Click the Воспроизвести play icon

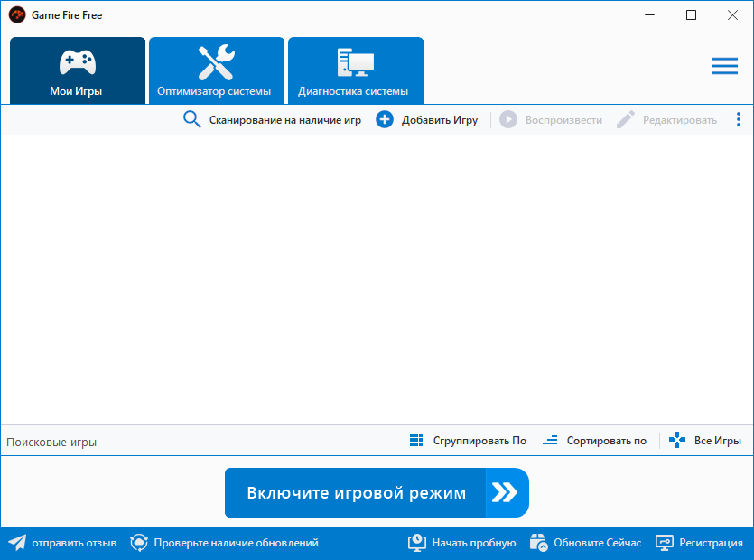point(508,119)
